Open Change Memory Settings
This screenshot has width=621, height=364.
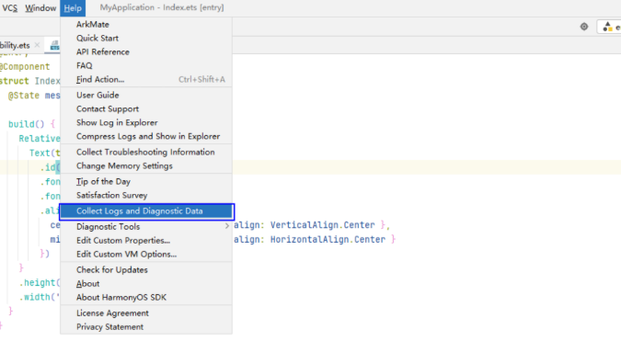[146, 166]
